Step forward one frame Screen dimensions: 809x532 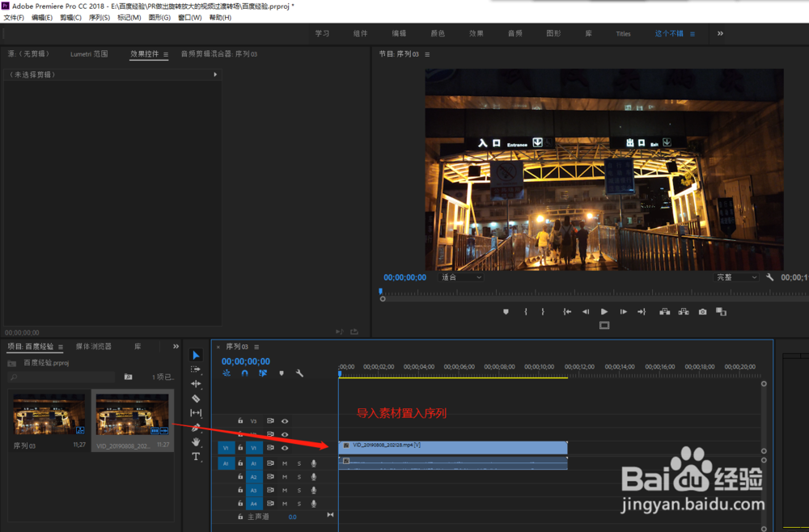[x=623, y=312]
